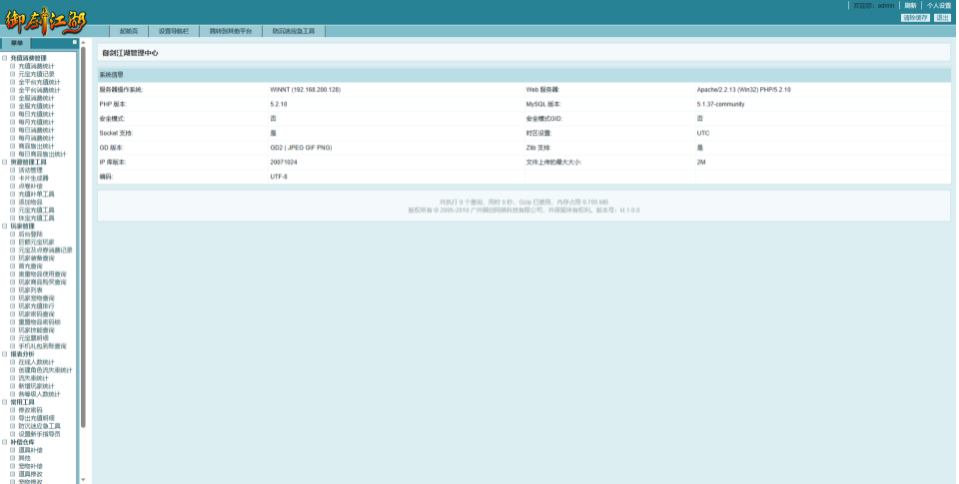Click the icon beside 修改密码 item

14,410
